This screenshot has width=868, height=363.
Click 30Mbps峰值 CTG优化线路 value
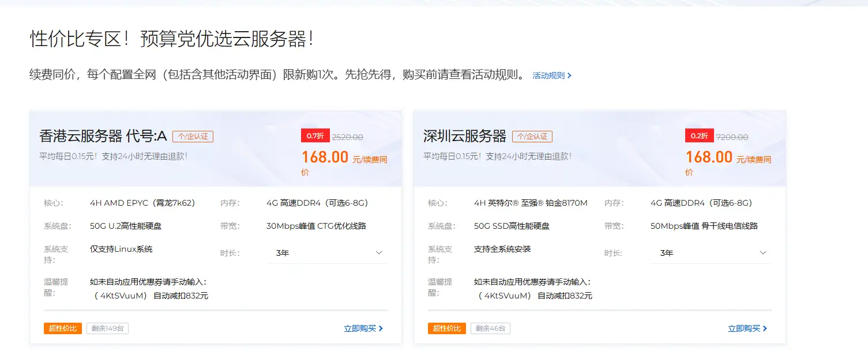317,226
